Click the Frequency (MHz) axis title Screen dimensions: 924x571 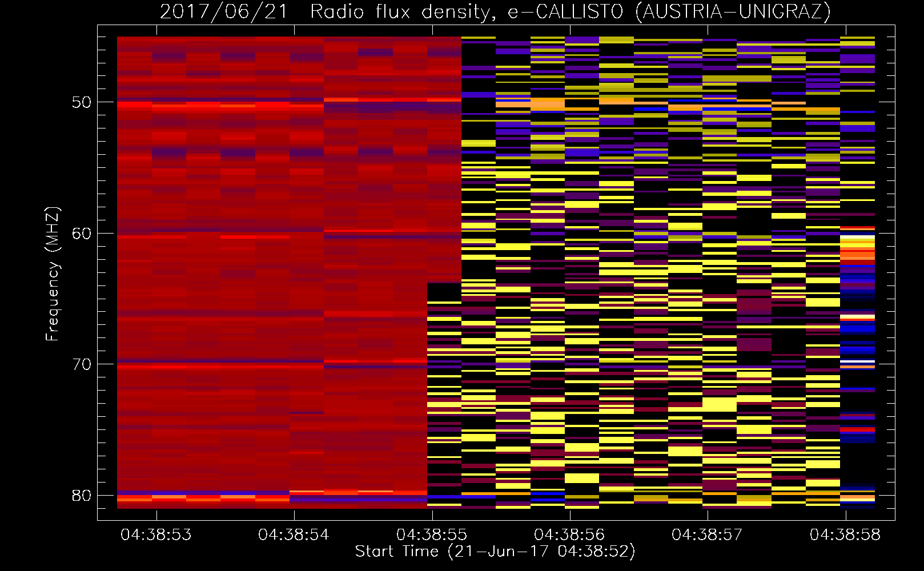(53, 274)
